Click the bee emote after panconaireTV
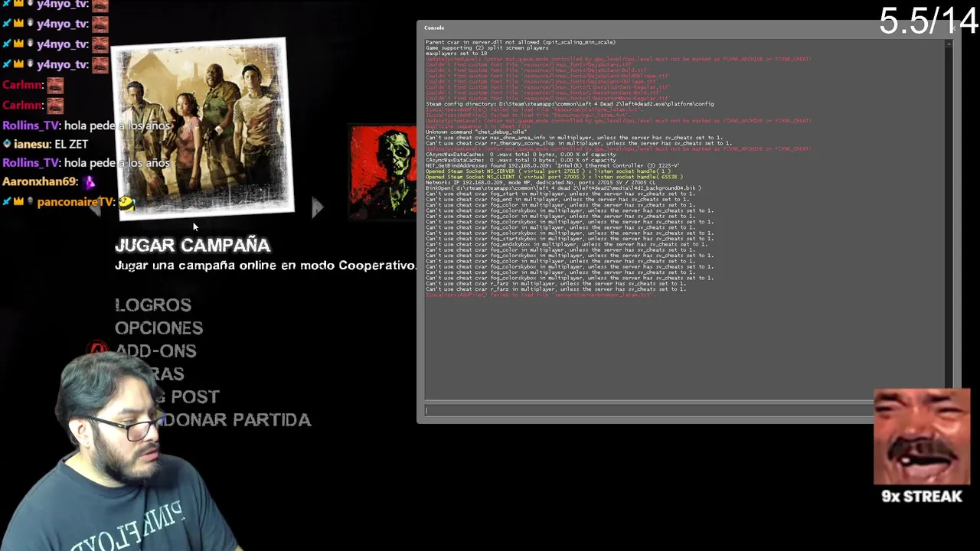The height and width of the screenshot is (551, 980). pos(126,203)
